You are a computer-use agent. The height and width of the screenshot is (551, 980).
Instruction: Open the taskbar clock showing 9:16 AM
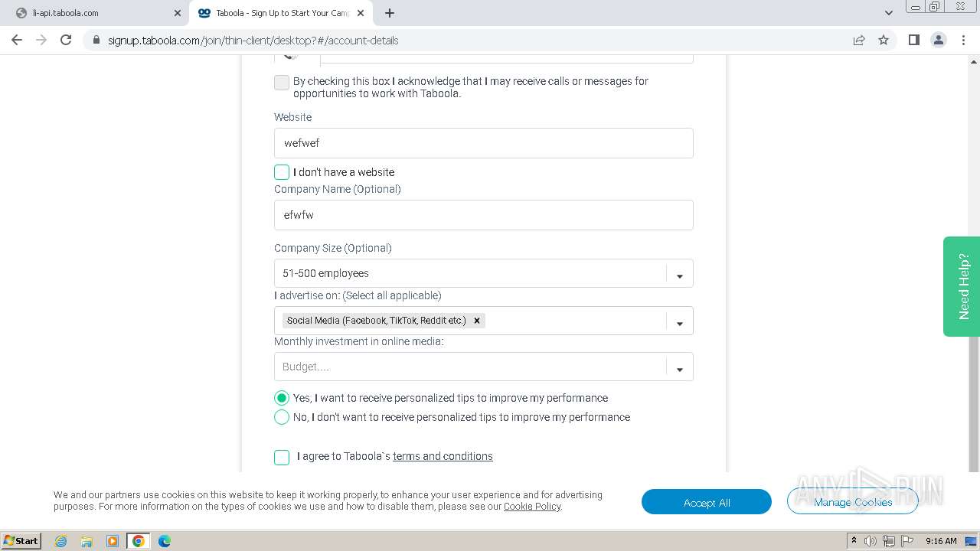click(x=941, y=541)
